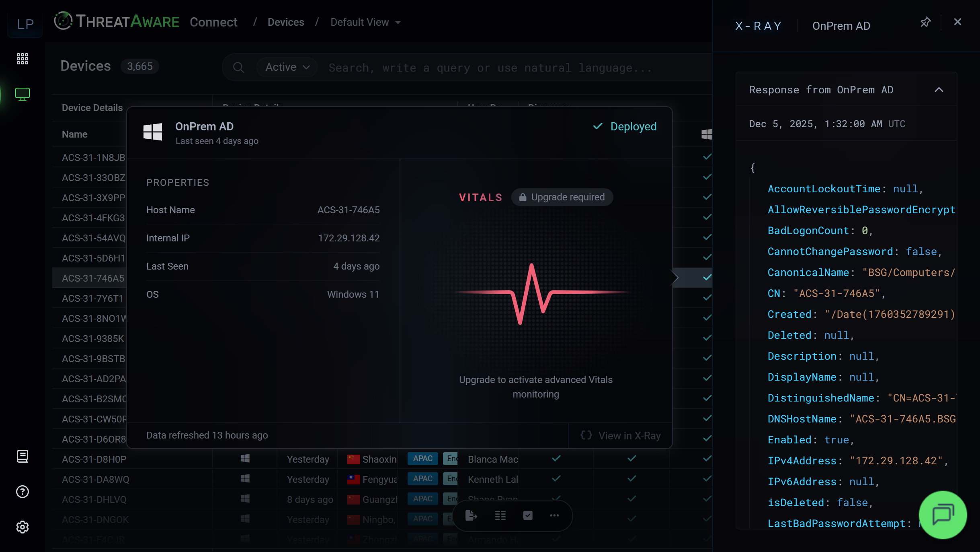The image size is (980, 552).
Task: Click the checkmark in ACS-31-D8H0P row
Action: pyautogui.click(x=556, y=459)
